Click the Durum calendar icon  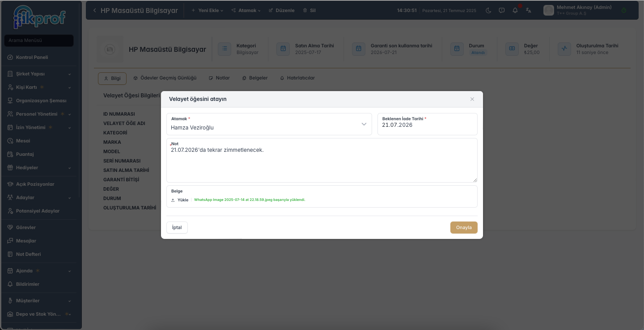click(457, 49)
